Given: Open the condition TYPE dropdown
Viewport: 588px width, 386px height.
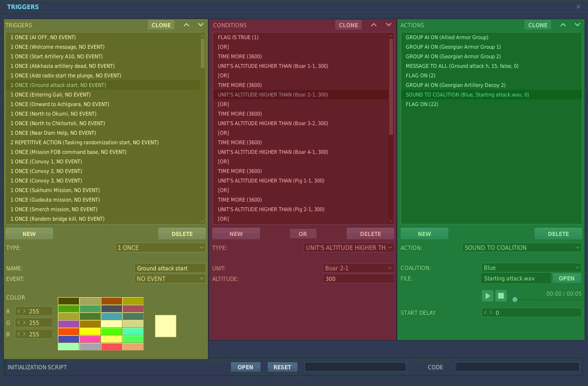Looking at the screenshot, I should click(349, 247).
